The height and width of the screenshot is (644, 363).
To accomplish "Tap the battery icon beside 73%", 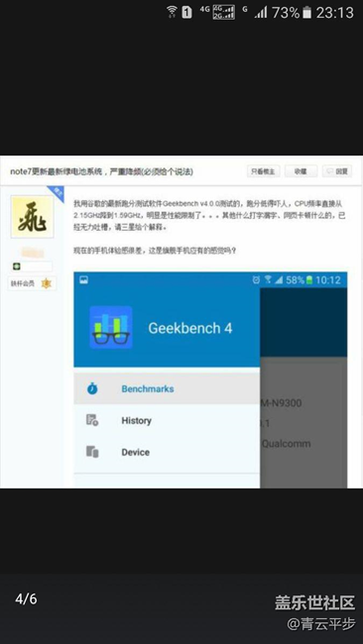I will click(x=306, y=12).
